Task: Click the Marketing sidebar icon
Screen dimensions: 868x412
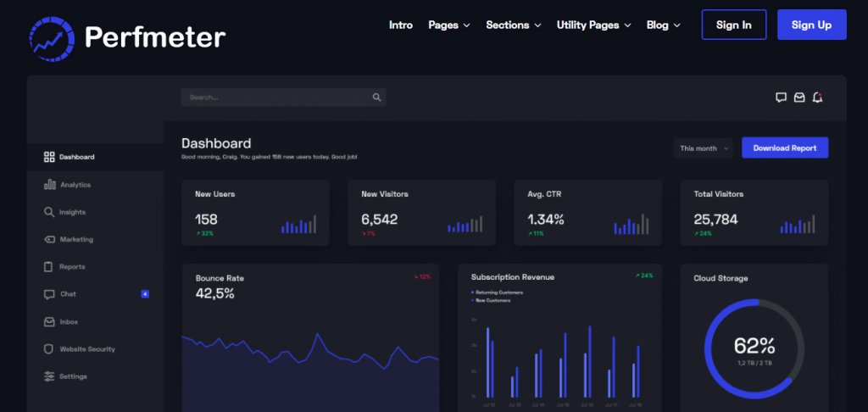Action: [49, 239]
